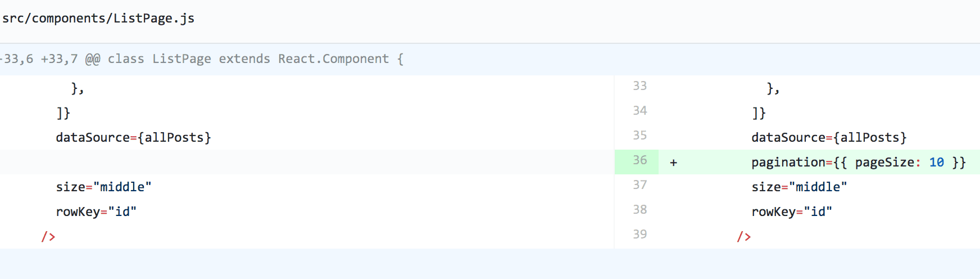This screenshot has height=279, width=980.
Task: Select line number 35 in right pane
Action: 639,136
